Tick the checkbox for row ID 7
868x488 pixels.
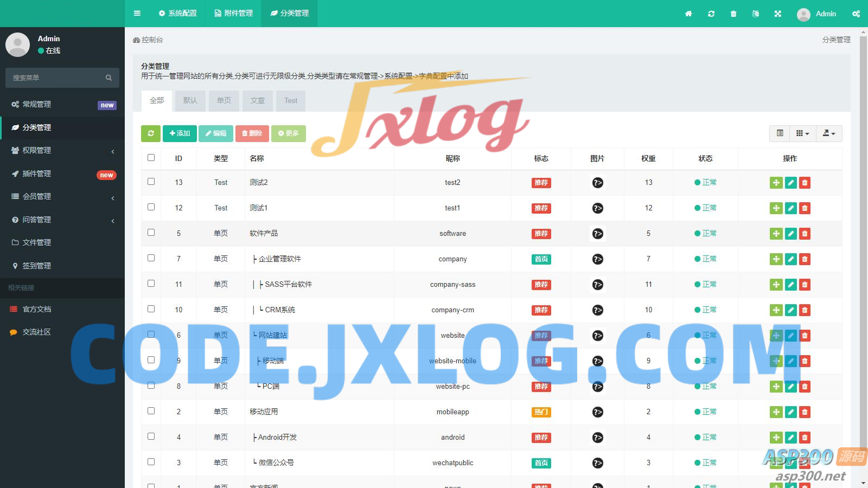tap(151, 258)
